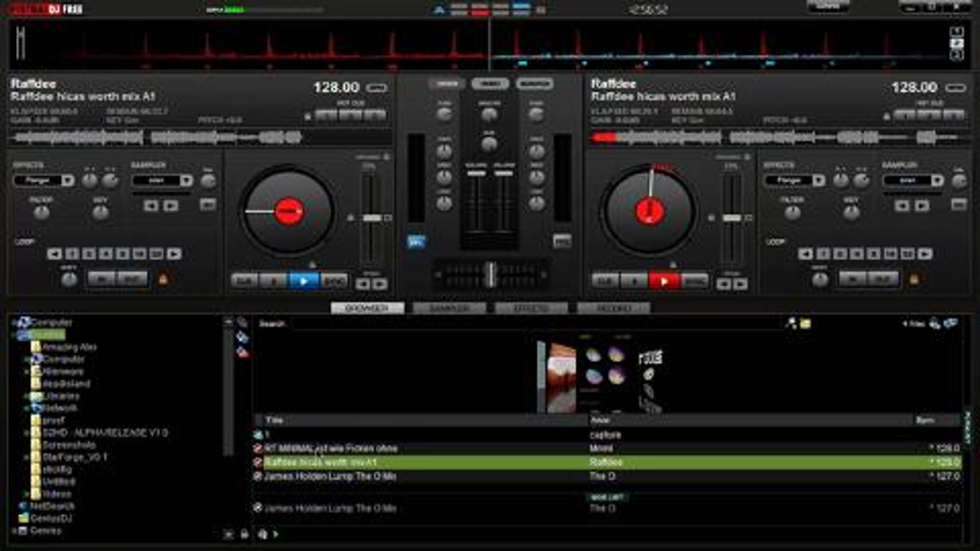
Task: Click the blue sidelist icon beside folder tree
Action: [x=241, y=337]
